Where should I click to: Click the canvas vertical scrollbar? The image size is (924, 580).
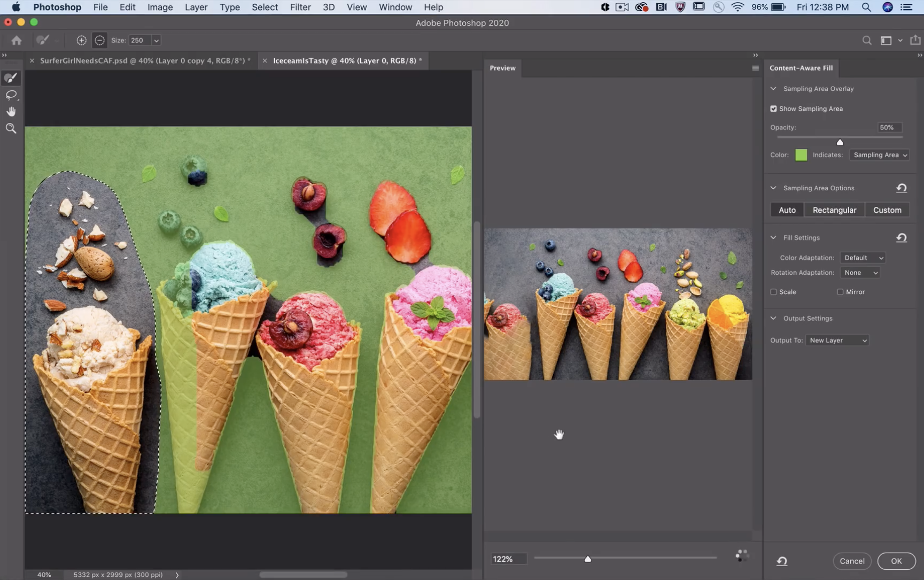(x=477, y=320)
